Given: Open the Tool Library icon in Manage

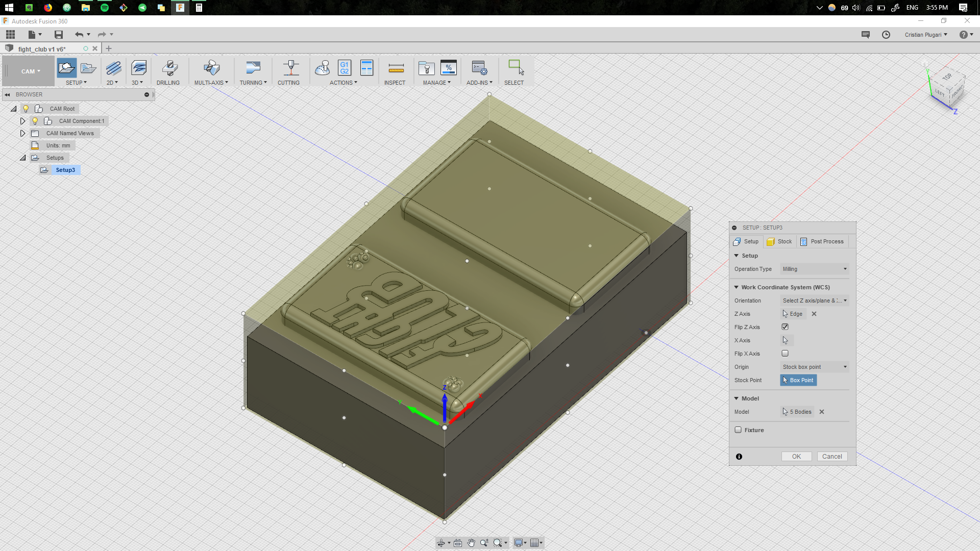Looking at the screenshot, I should point(426,68).
